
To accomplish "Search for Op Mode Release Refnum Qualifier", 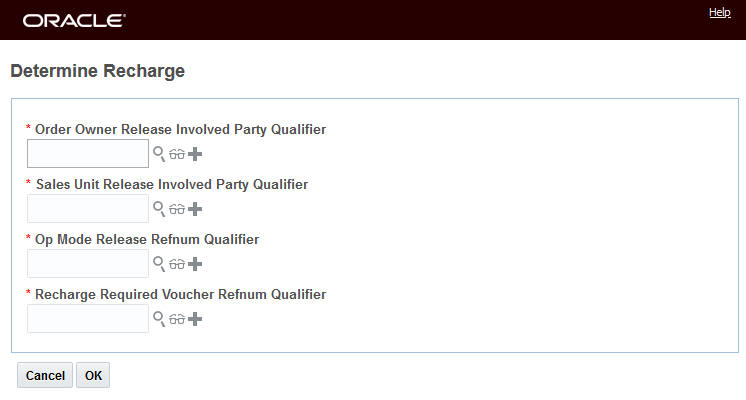I will [x=158, y=264].
